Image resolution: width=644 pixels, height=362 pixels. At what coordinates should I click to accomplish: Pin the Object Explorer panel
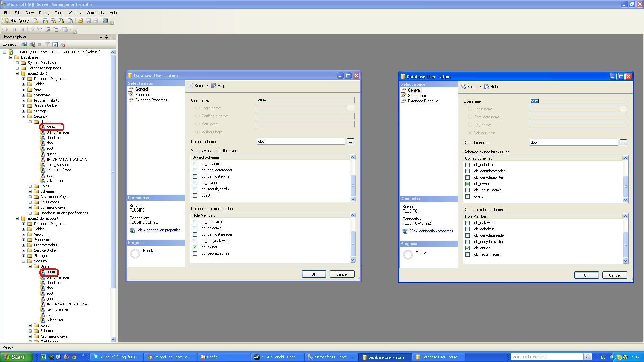click(107, 37)
